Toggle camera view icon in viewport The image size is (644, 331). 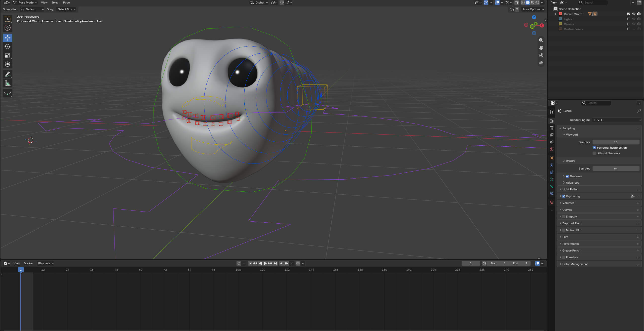541,55
